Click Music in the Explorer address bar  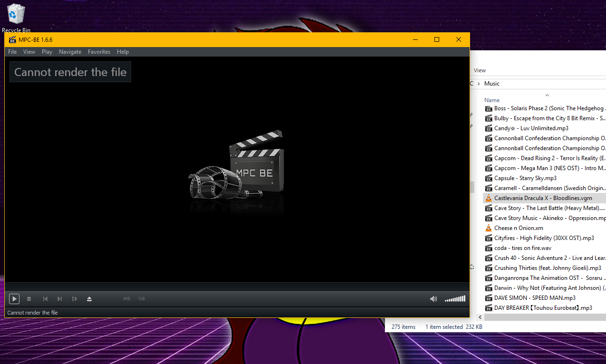(x=491, y=84)
